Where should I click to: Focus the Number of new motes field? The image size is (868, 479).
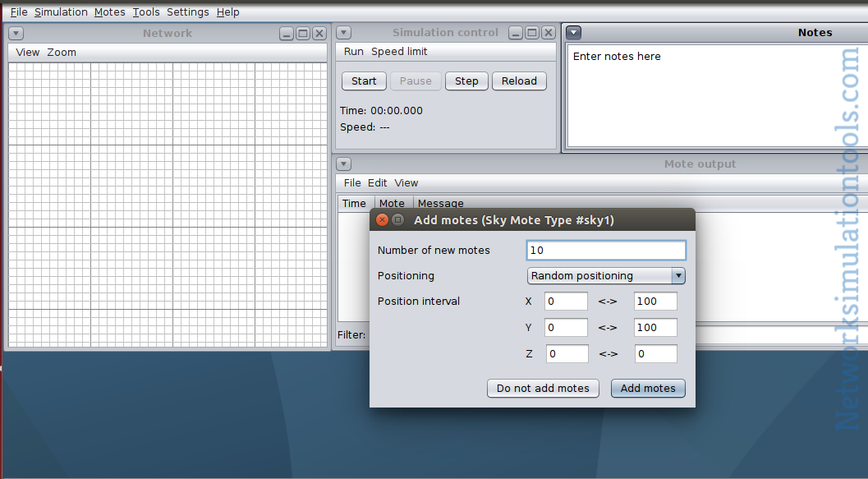pyautogui.click(x=606, y=251)
